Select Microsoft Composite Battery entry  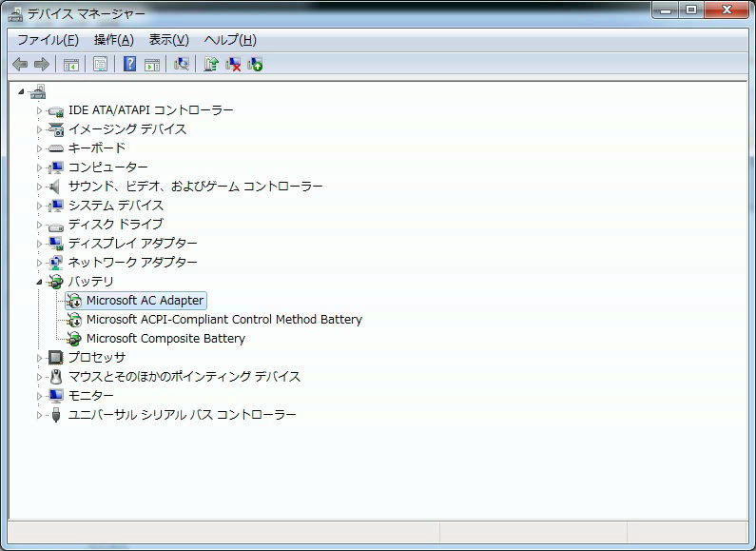pyautogui.click(x=165, y=339)
